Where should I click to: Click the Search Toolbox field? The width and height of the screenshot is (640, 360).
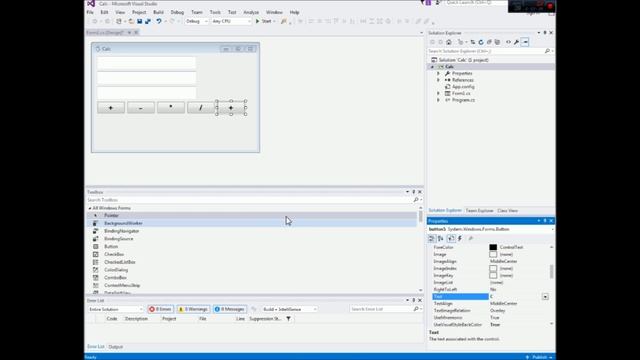click(250, 200)
